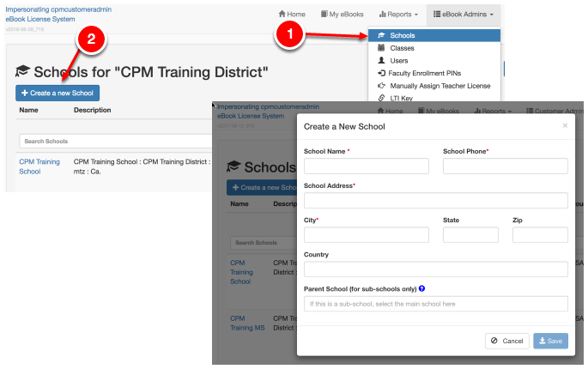Focus the Zip input field
Screen dimensions: 588x369
coord(540,235)
